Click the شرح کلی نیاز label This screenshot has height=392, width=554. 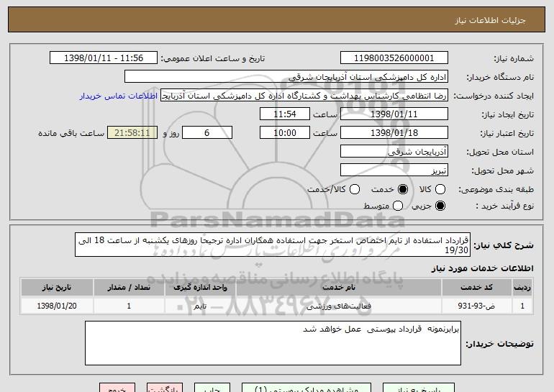tap(504, 245)
